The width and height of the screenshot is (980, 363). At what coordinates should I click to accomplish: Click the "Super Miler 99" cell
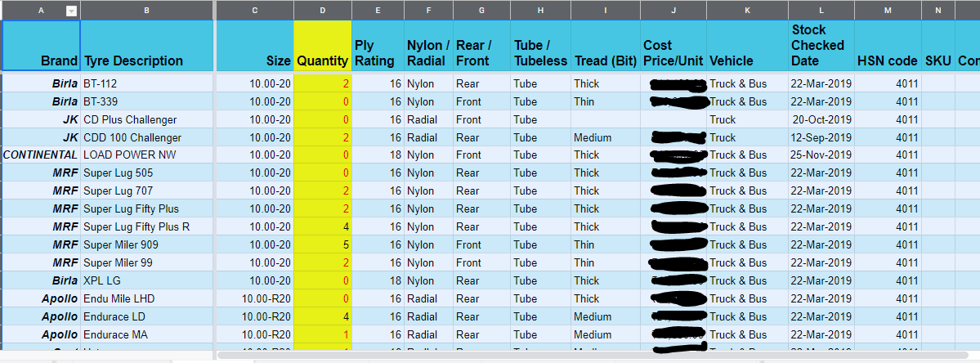(x=146, y=263)
